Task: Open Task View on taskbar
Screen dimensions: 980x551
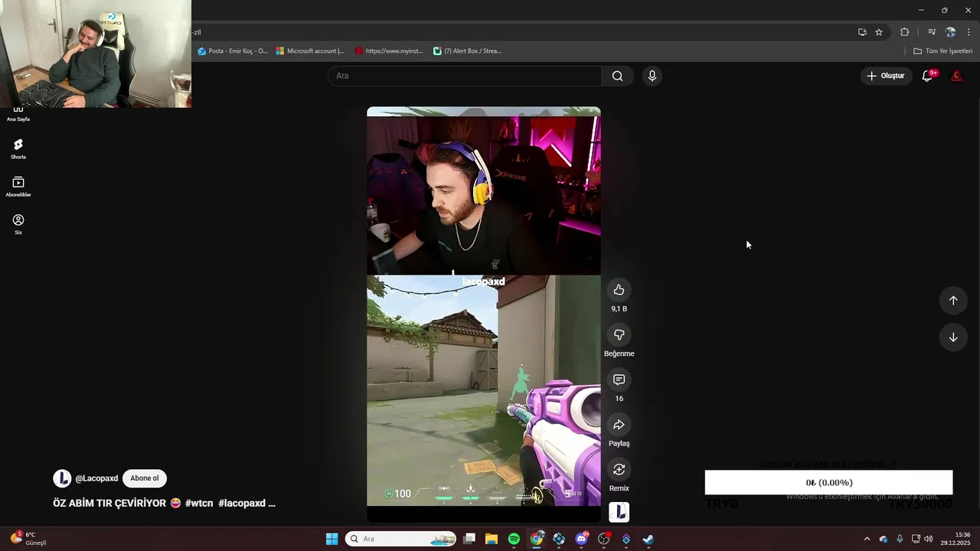Action: coord(469,539)
